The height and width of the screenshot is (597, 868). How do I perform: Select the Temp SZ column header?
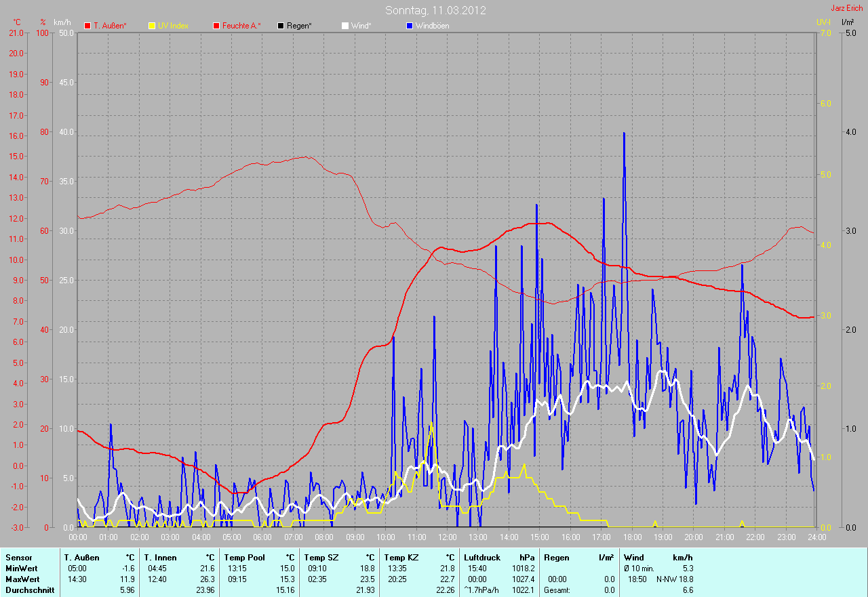[320, 557]
